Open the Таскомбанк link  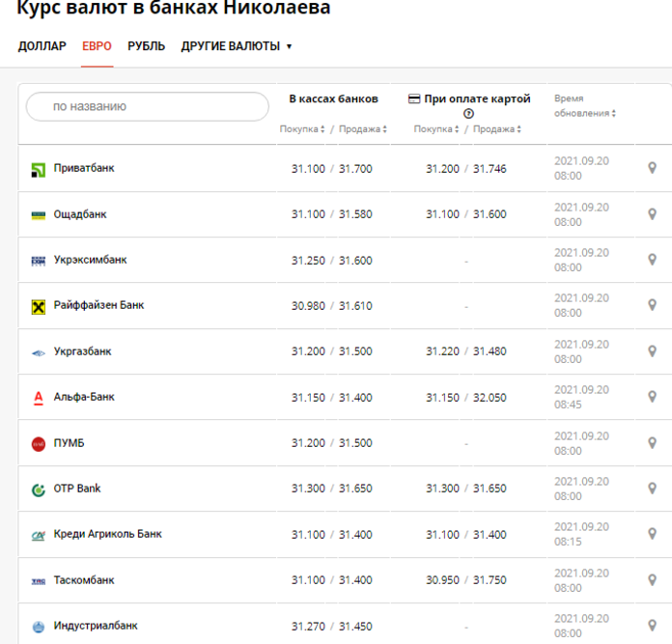(x=84, y=580)
